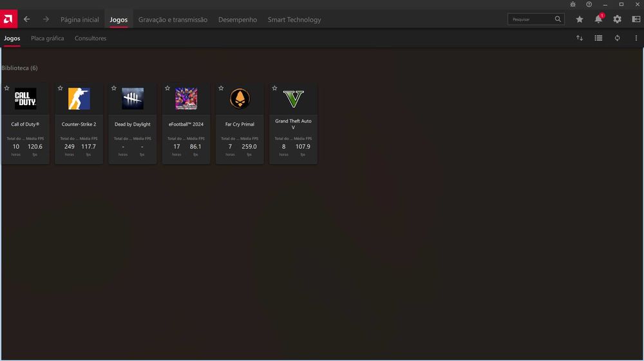Open the Página inicial tab
Image resolution: width=644 pixels, height=361 pixels.
(80, 19)
